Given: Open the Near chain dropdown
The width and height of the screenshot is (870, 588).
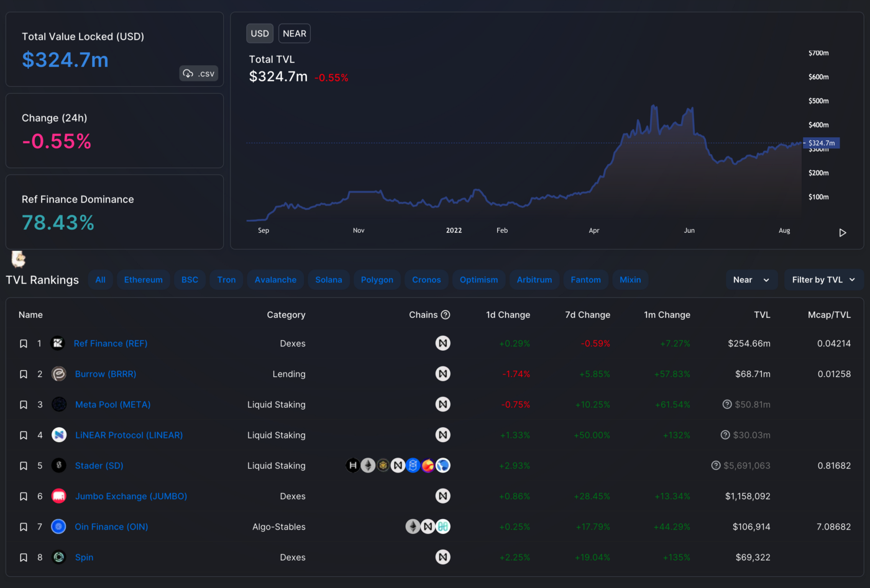Looking at the screenshot, I should 752,280.
